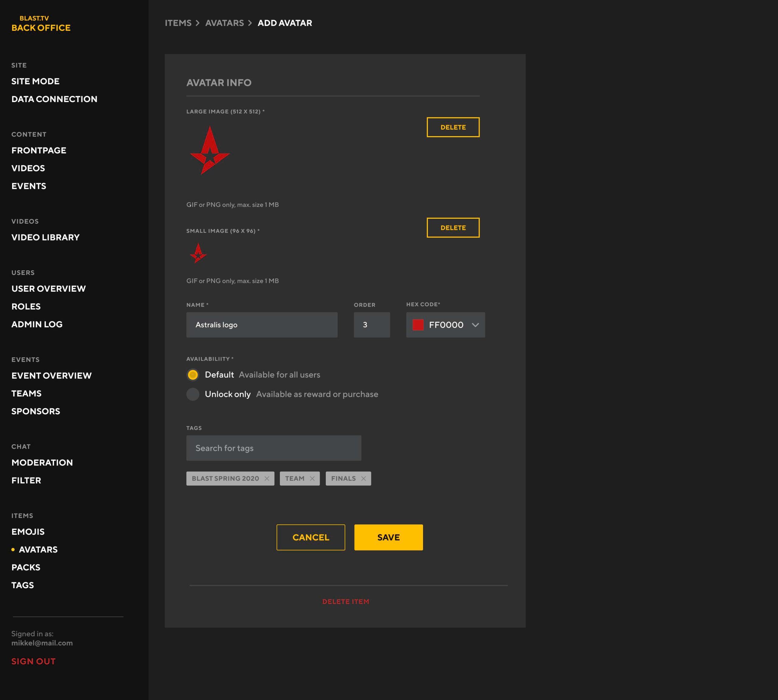Click the Search for tags field
The height and width of the screenshot is (700, 778).
pos(274,448)
